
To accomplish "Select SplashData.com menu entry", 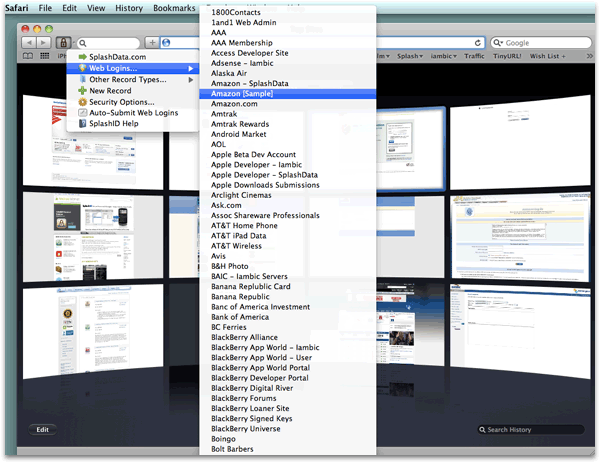I will [x=132, y=57].
